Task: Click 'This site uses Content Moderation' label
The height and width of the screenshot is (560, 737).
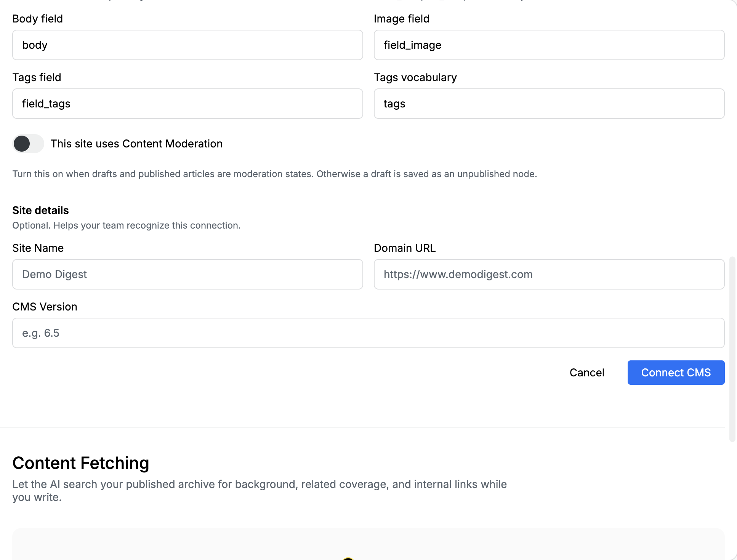Action: pos(136,144)
